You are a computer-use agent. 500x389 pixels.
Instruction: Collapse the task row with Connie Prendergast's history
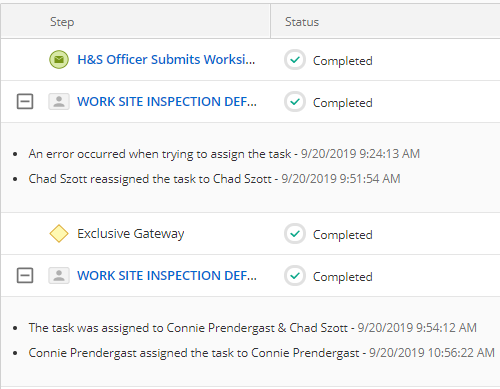[x=25, y=275]
